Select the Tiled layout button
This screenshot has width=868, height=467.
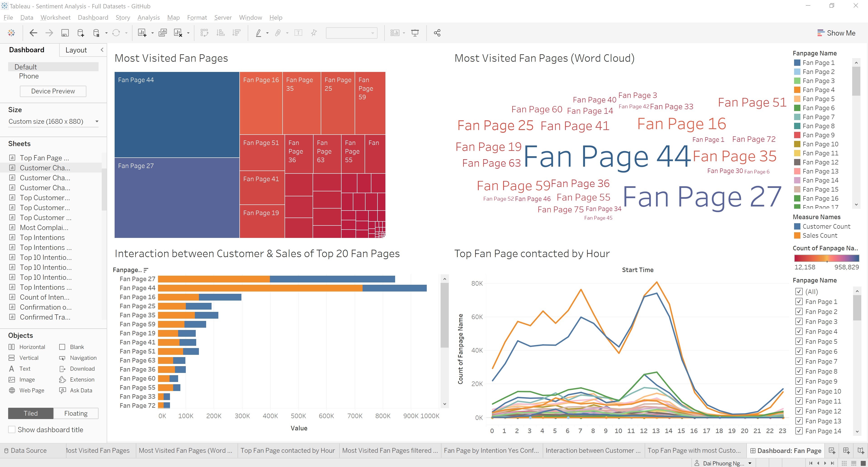[31, 413]
